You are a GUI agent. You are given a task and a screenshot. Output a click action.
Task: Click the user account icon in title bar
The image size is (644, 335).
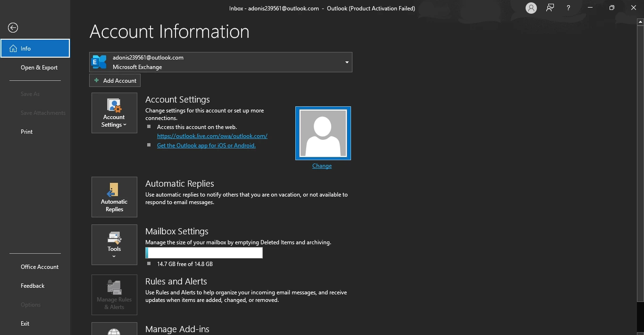coord(531,8)
